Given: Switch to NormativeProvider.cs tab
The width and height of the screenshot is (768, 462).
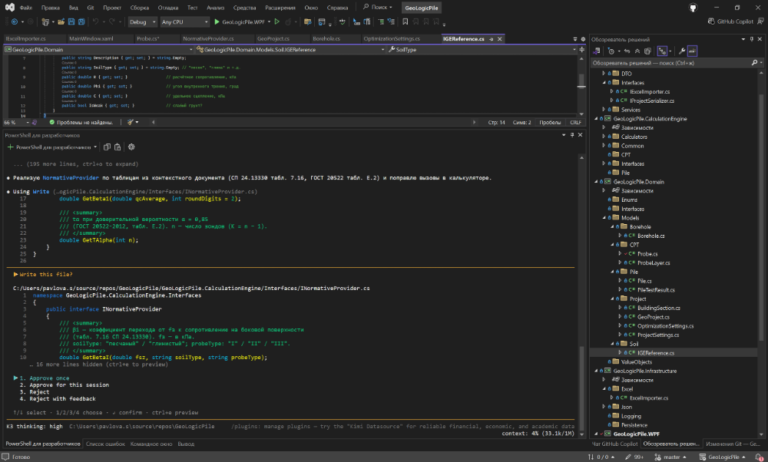Looking at the screenshot, I should 208,39.
